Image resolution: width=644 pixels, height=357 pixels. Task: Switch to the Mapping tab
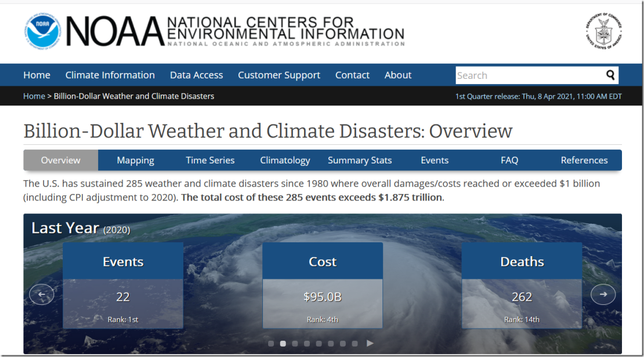click(135, 161)
